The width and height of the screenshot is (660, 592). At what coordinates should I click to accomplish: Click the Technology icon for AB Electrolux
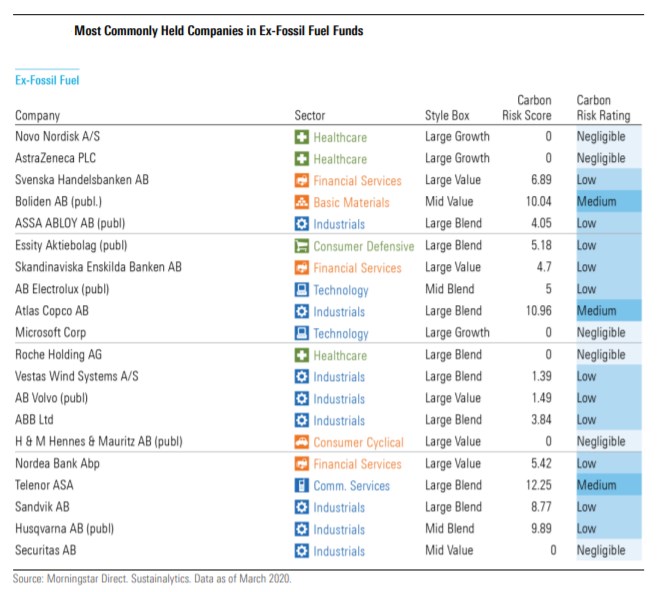(x=301, y=290)
